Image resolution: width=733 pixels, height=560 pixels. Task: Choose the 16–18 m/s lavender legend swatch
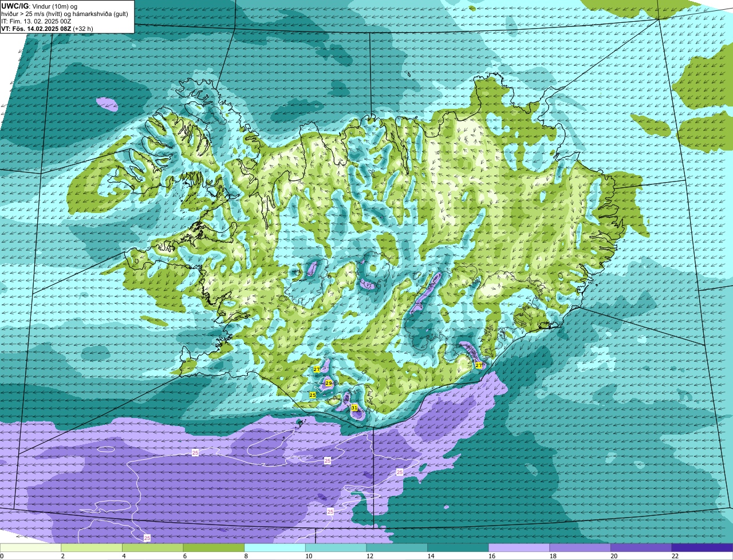pos(519,547)
